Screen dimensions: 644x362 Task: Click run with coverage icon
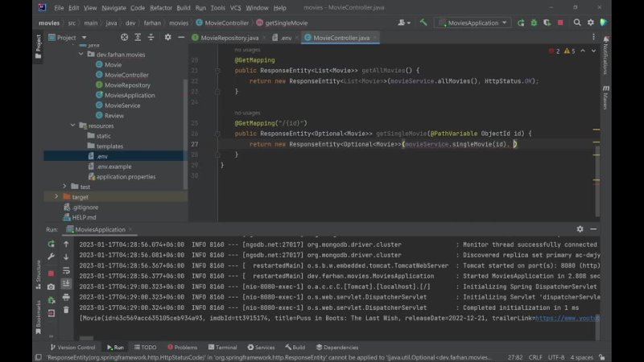tap(547, 23)
